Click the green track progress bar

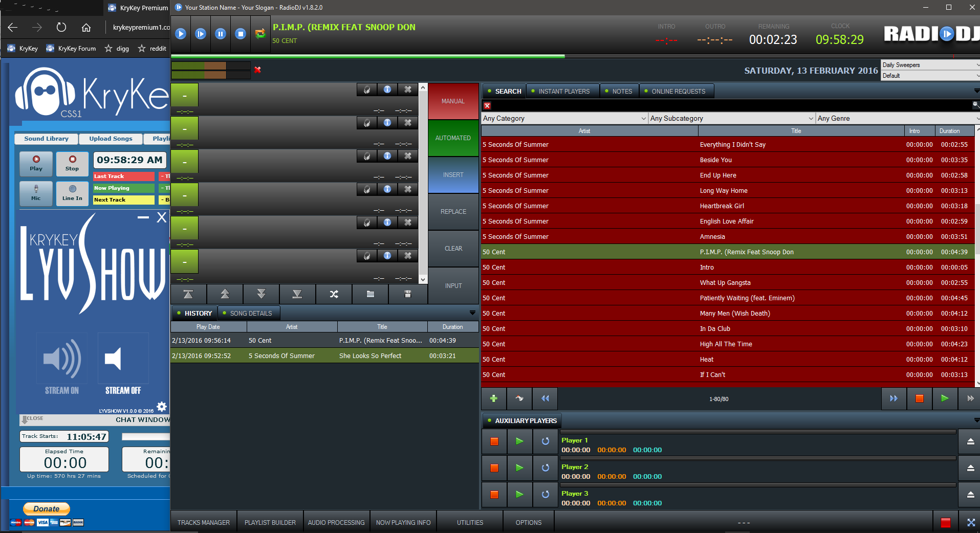click(367, 56)
